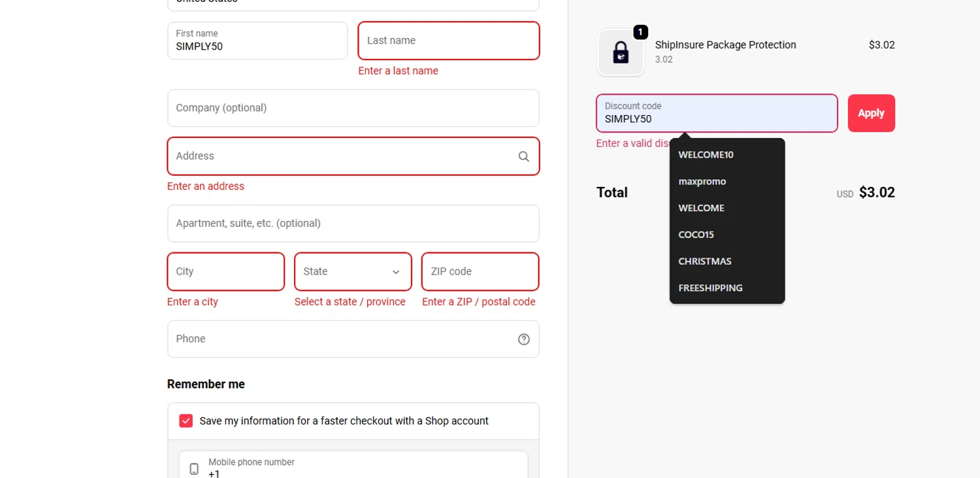The image size is (980, 478).
Task: Click the Enter an address error text
Action: pyautogui.click(x=206, y=186)
